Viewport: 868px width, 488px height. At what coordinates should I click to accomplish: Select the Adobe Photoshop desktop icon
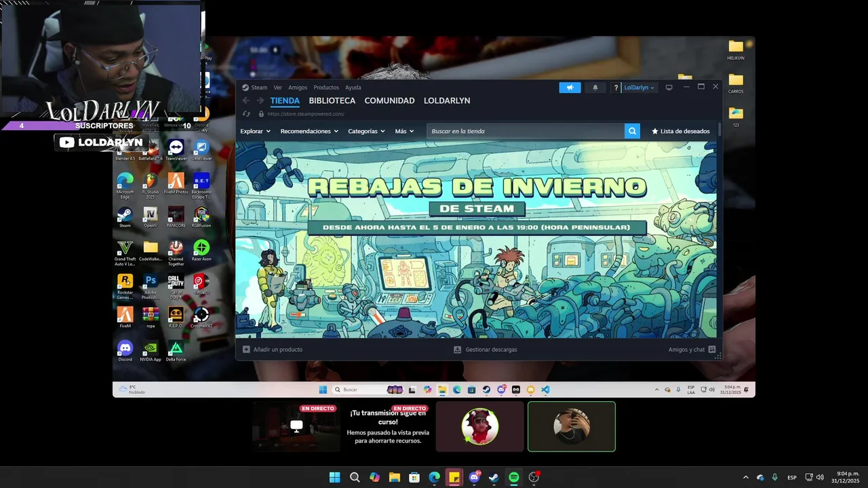(x=151, y=286)
